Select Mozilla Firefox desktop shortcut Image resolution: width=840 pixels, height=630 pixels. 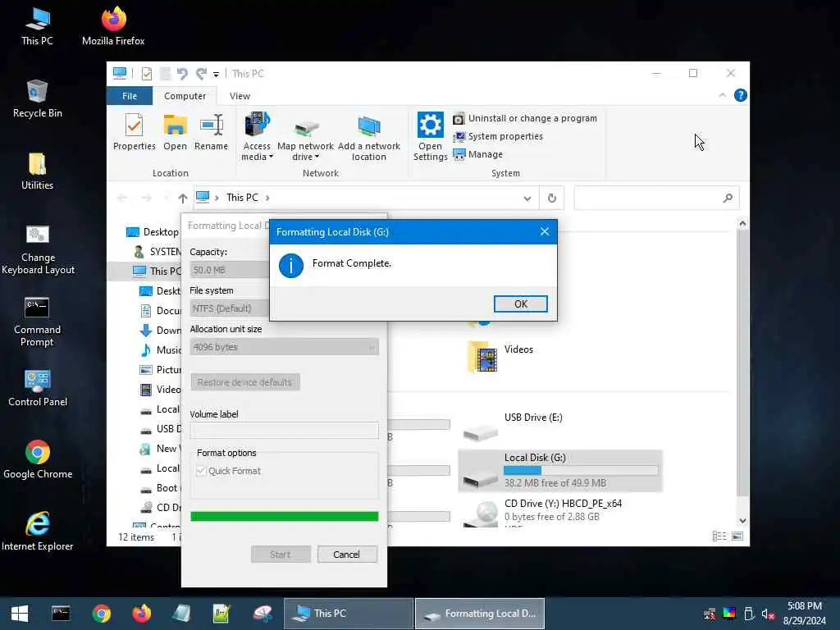(x=113, y=25)
